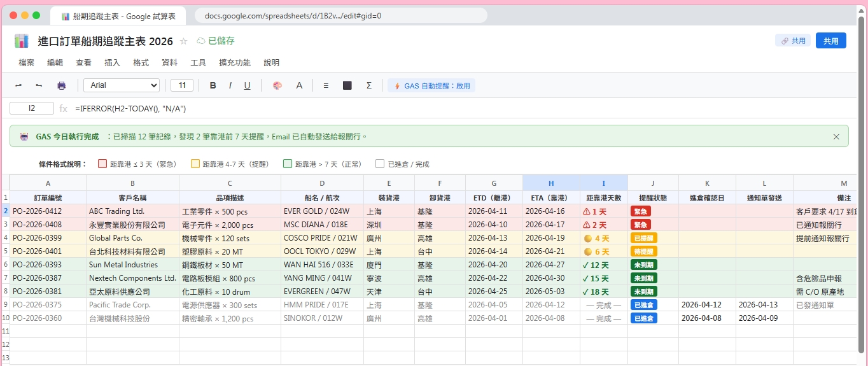Open the fill color palette icon
Screen dimensions: 868x366
click(277, 85)
